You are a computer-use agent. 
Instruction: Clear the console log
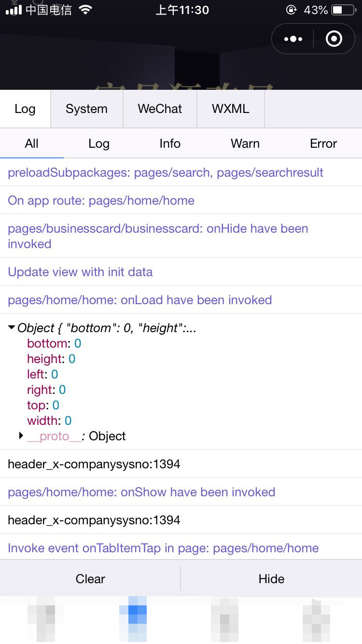(x=90, y=579)
